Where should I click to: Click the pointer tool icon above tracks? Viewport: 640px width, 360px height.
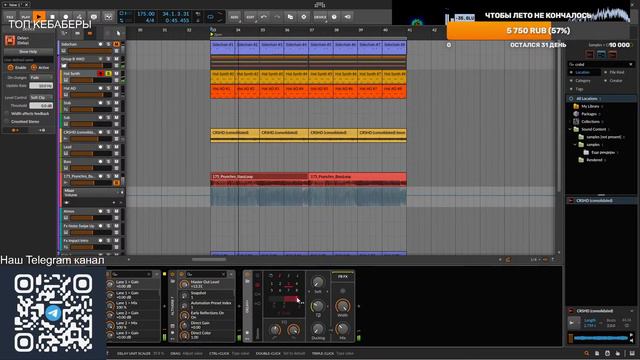click(x=118, y=33)
